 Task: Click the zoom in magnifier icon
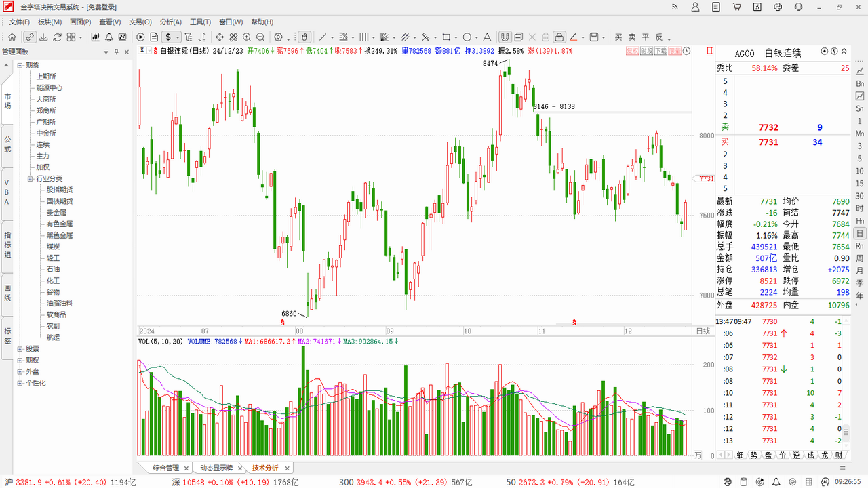click(247, 37)
